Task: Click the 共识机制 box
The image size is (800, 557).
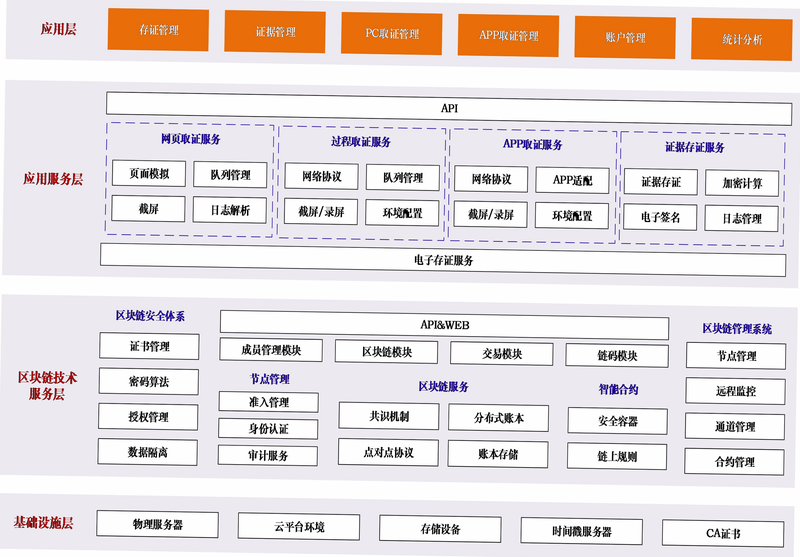Action: (389, 416)
